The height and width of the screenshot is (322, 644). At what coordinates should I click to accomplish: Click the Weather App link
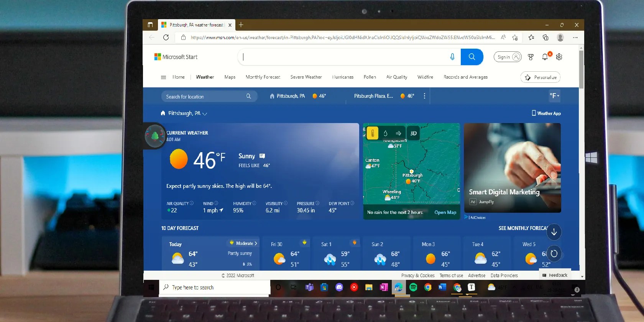pos(546,113)
